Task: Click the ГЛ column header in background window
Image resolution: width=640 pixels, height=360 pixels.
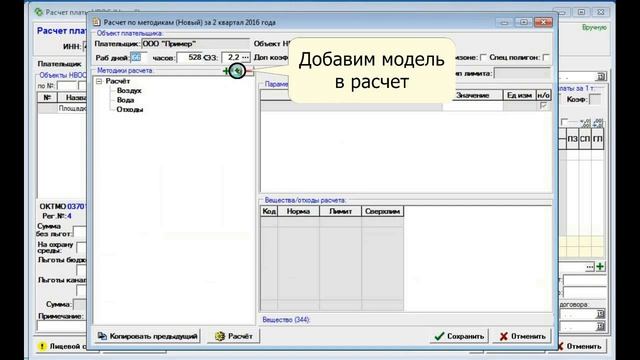Action: pos(598,139)
